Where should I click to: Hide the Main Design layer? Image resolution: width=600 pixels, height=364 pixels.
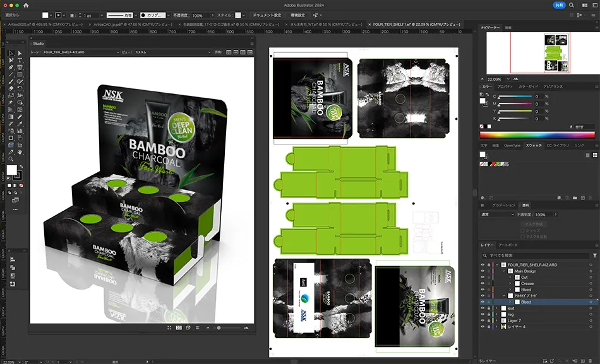[483, 271]
